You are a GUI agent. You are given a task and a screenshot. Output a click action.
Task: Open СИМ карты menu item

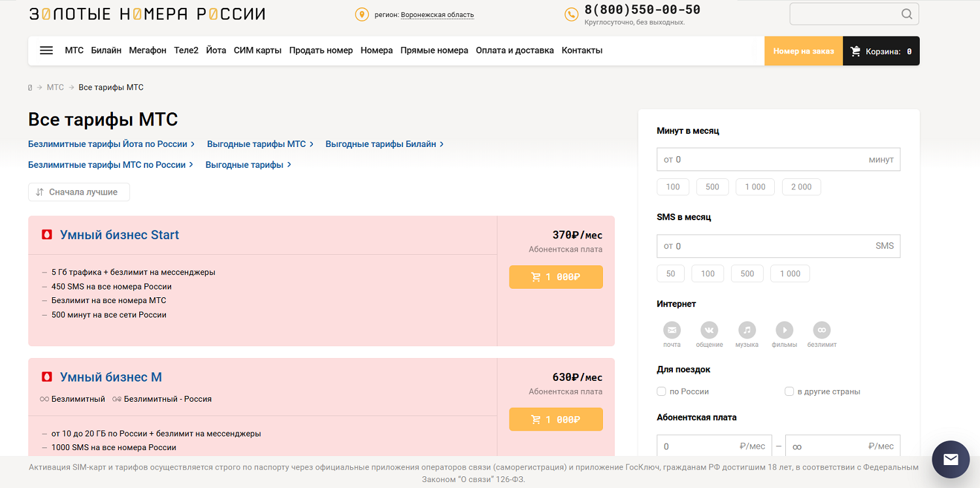click(x=257, y=50)
